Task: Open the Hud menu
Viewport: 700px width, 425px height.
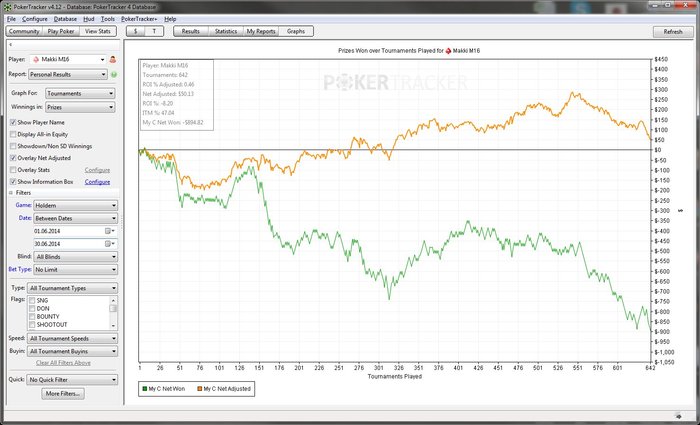Action: pos(89,19)
